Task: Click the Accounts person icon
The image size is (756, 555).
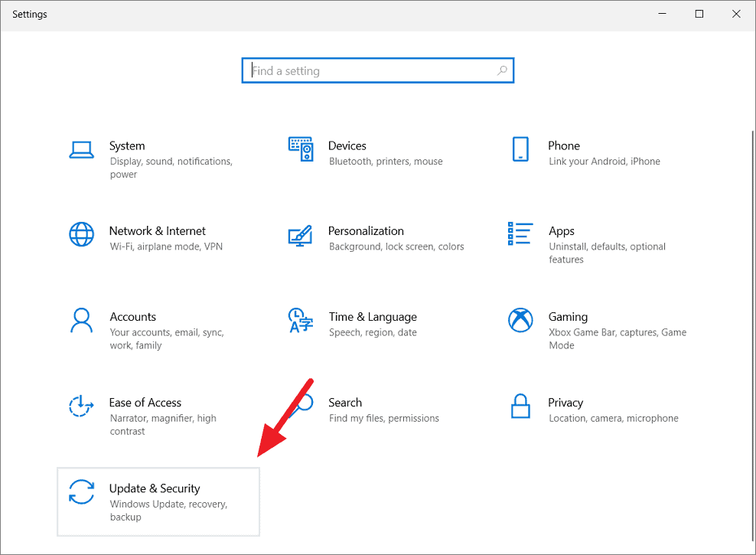Action: point(82,321)
